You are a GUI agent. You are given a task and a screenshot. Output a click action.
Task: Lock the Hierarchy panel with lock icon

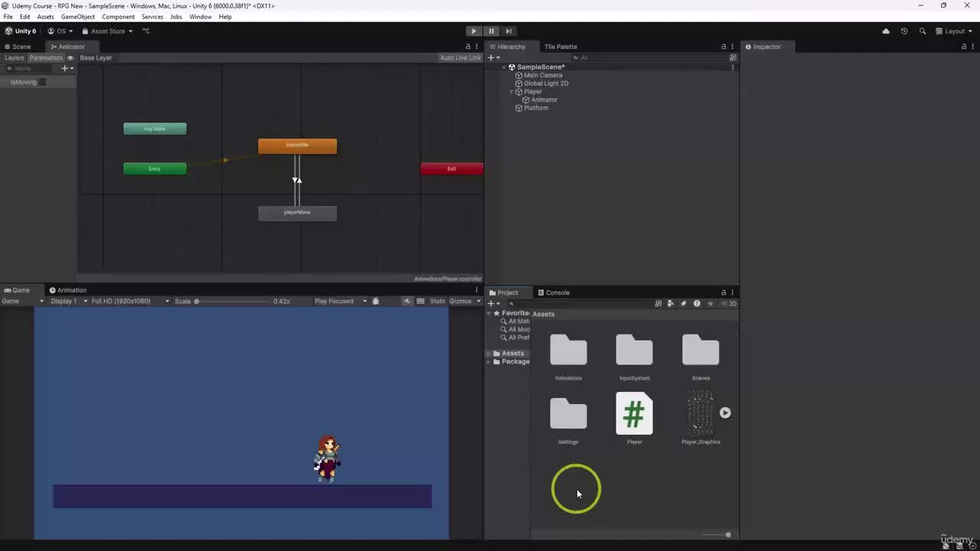(x=724, y=47)
